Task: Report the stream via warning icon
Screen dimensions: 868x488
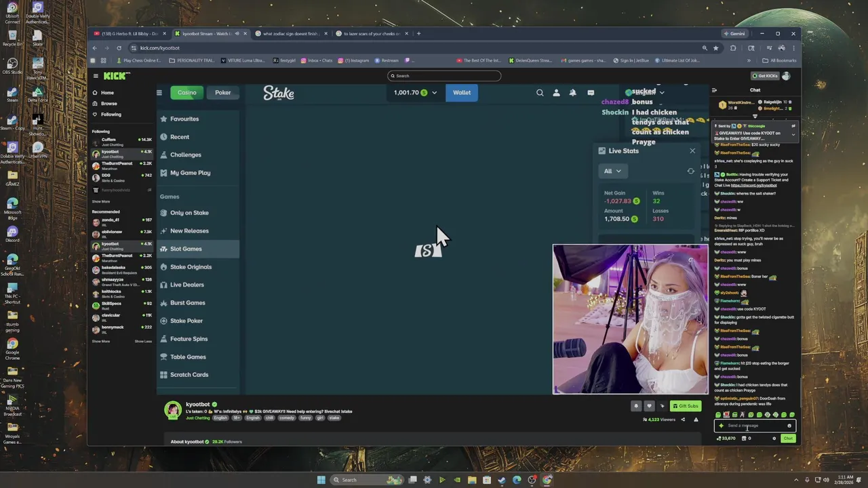Action: coord(696,420)
